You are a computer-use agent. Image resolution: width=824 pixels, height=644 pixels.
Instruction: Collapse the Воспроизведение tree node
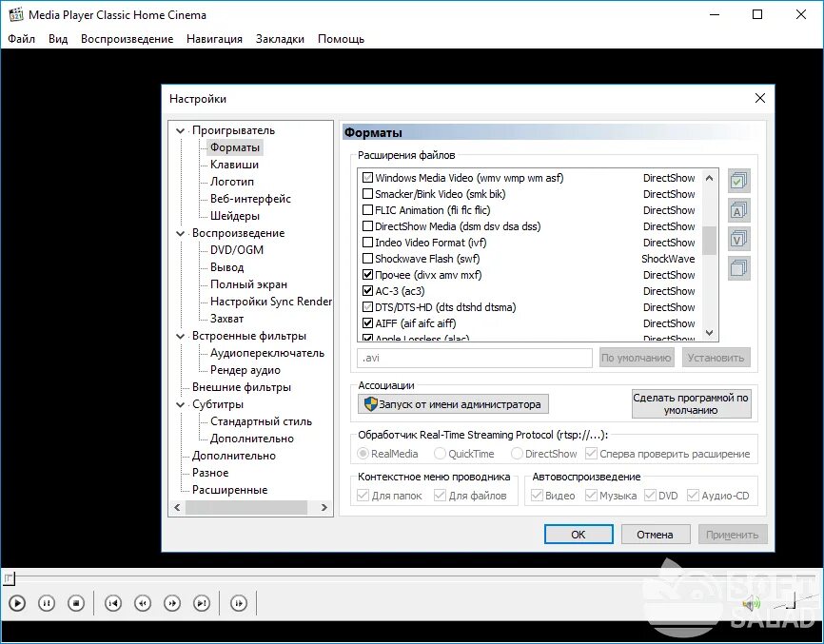[180, 233]
